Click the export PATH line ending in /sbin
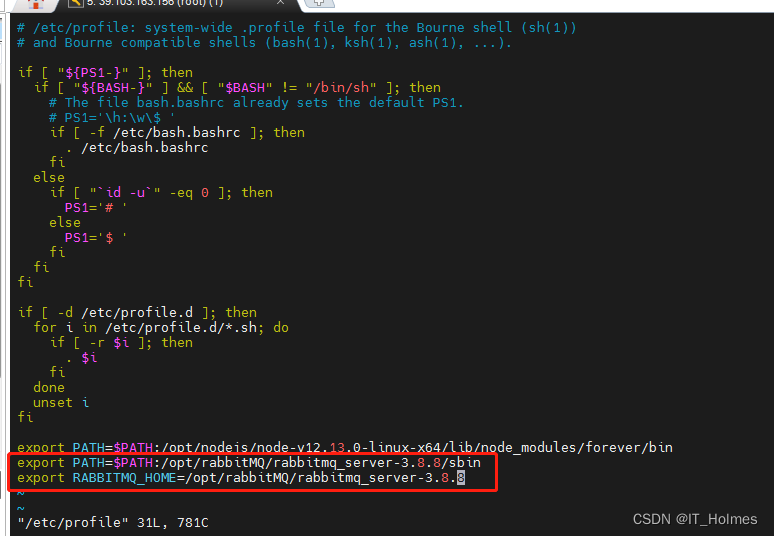 coord(249,462)
